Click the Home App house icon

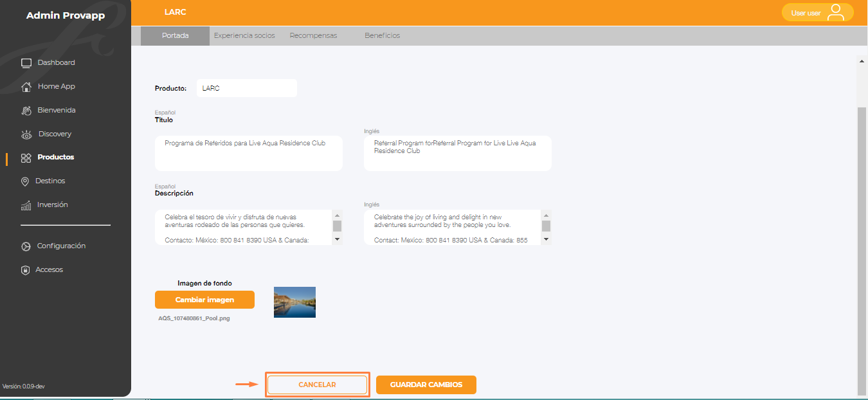[x=26, y=87]
